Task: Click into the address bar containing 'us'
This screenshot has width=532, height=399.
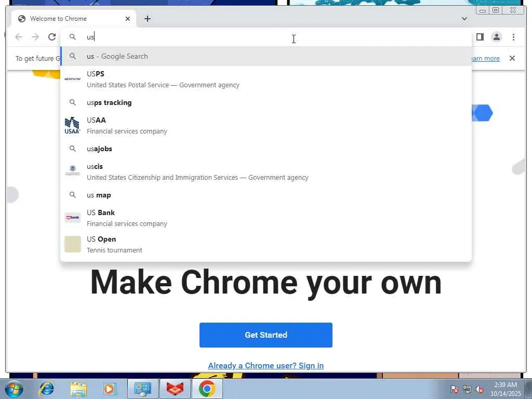Action: (x=266, y=37)
